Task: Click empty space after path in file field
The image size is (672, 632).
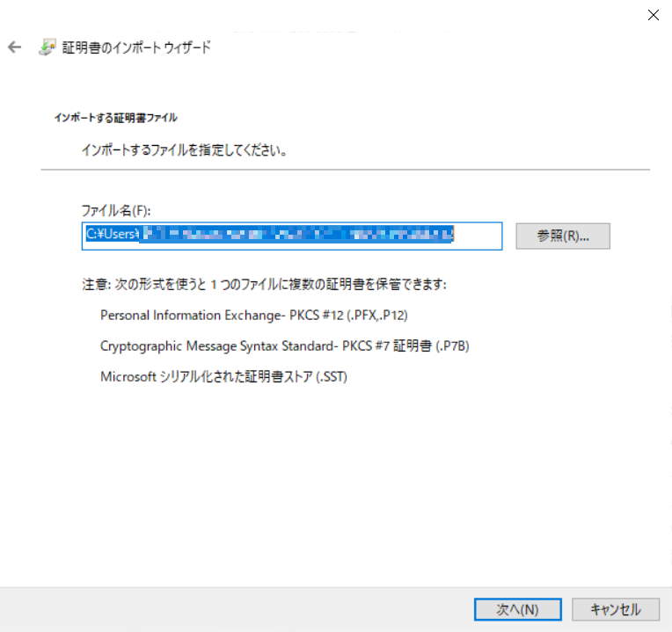Action: [x=478, y=236]
